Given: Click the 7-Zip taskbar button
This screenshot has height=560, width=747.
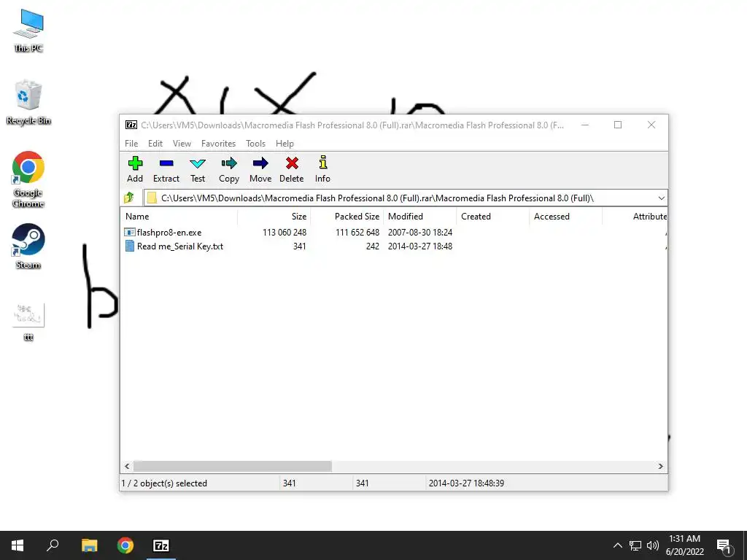Looking at the screenshot, I should point(161,545).
